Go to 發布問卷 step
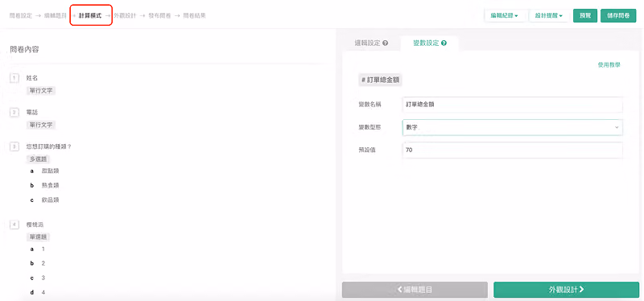Screen dimensions: 644x301 click(x=159, y=15)
